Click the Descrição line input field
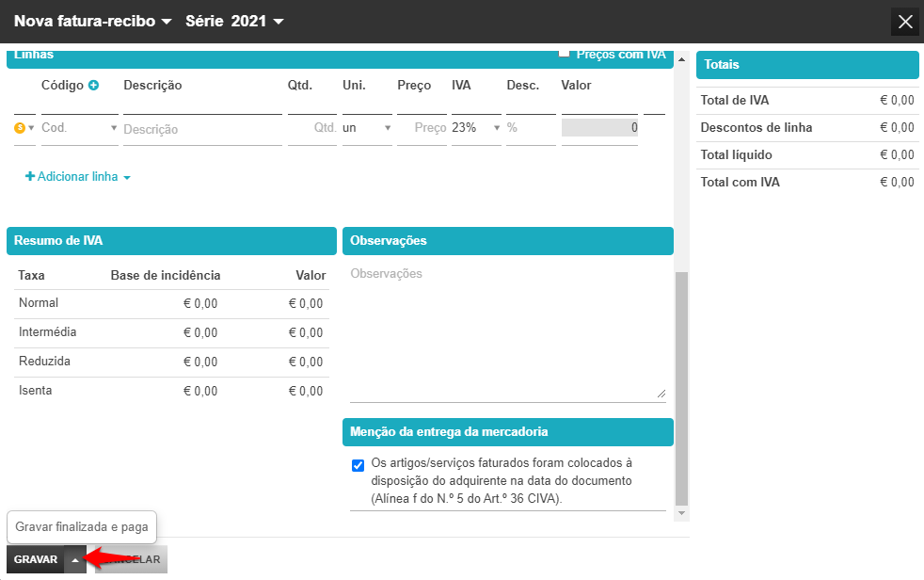924x580 pixels. pyautogui.click(x=202, y=129)
